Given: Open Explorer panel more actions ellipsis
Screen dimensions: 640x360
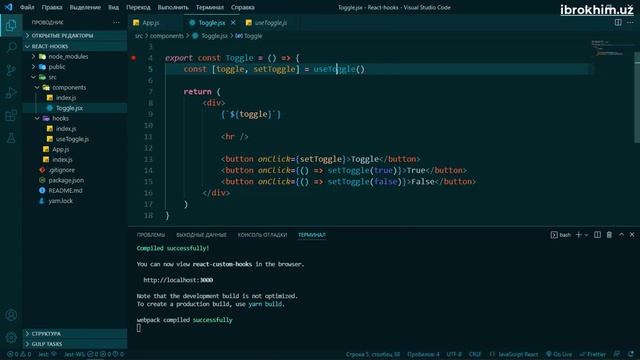Looking at the screenshot, I should 116,22.
